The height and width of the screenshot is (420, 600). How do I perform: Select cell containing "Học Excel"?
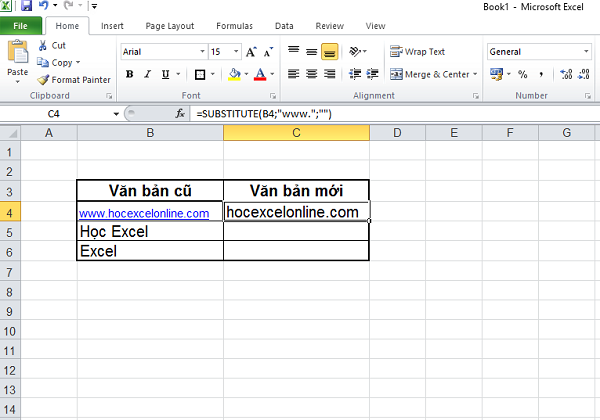[x=150, y=231]
